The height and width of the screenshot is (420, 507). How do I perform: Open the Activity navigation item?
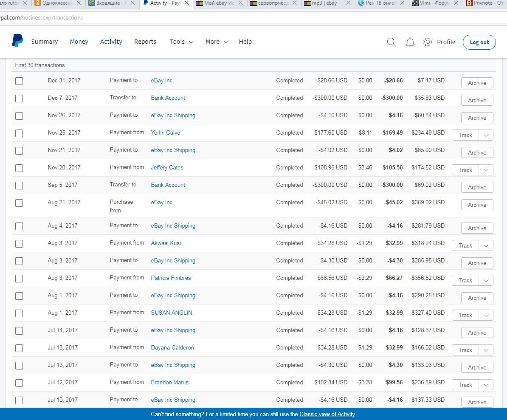pyautogui.click(x=111, y=42)
